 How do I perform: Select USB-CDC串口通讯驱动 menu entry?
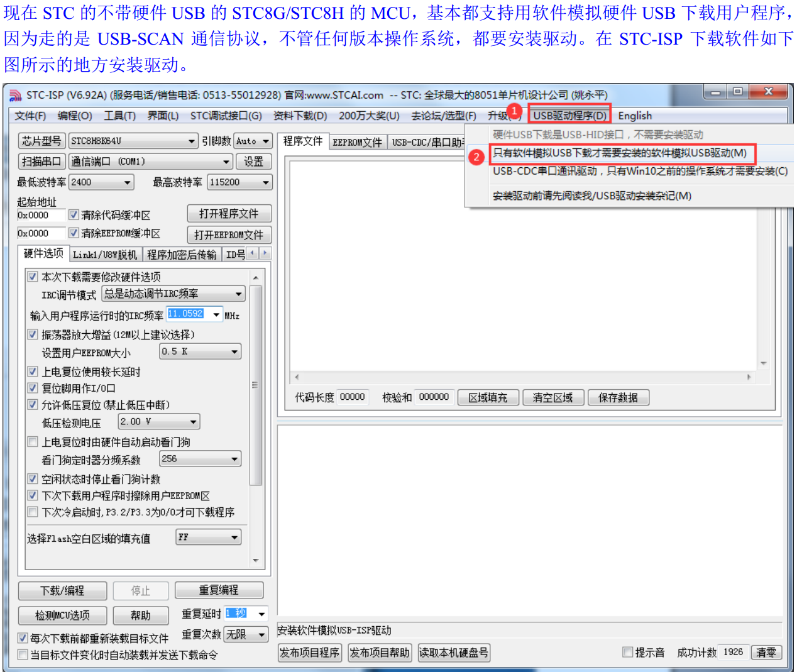point(640,171)
